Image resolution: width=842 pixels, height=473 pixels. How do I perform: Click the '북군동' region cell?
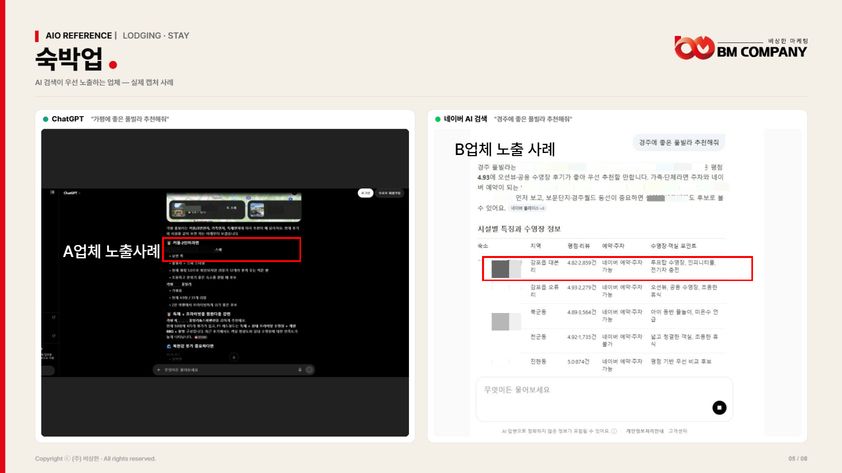(538, 312)
